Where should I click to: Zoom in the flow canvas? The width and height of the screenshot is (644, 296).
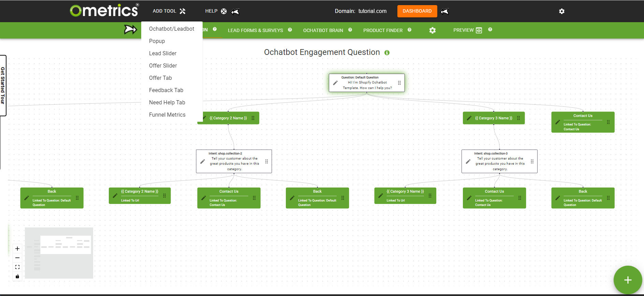point(17,249)
